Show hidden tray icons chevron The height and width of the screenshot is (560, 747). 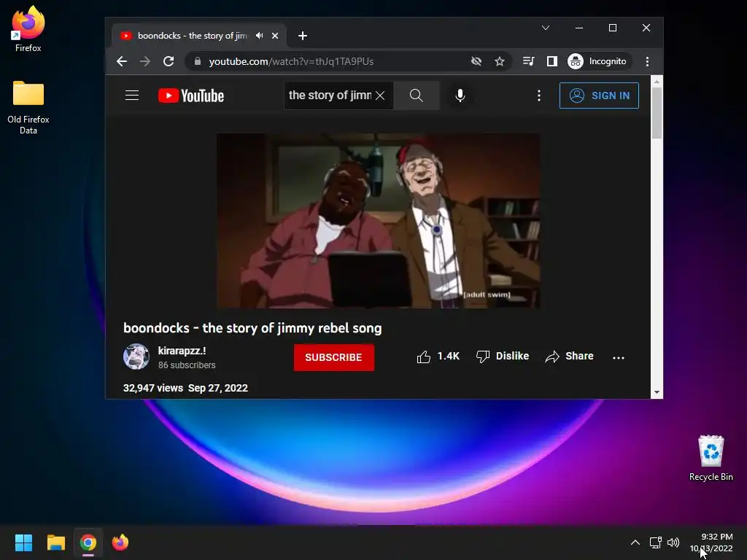click(635, 542)
